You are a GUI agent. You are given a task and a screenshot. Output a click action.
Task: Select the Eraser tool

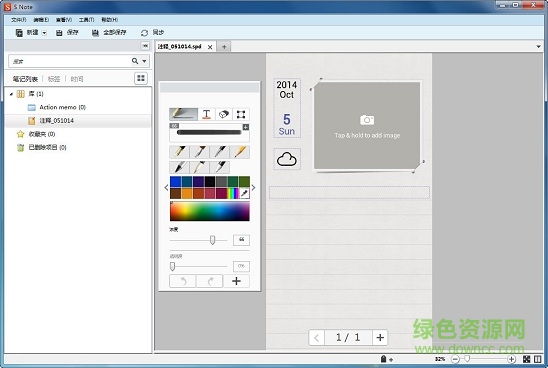(224, 114)
